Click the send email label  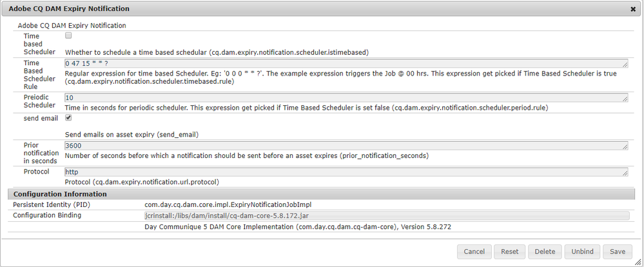(41, 119)
